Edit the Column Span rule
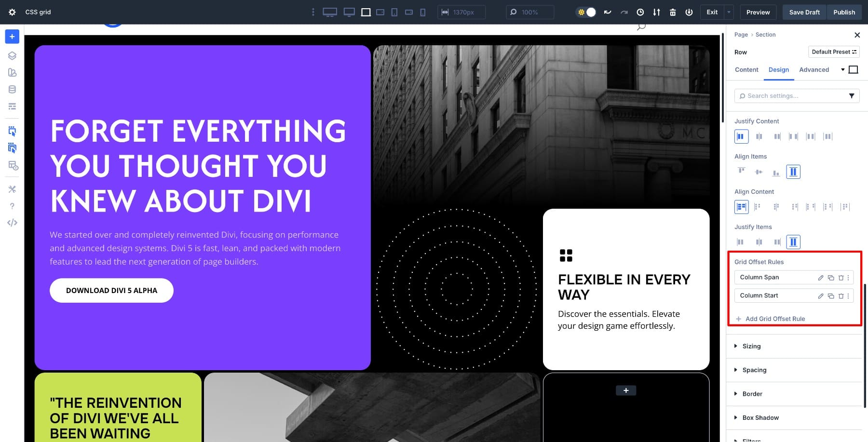The height and width of the screenshot is (442, 868). tap(820, 278)
